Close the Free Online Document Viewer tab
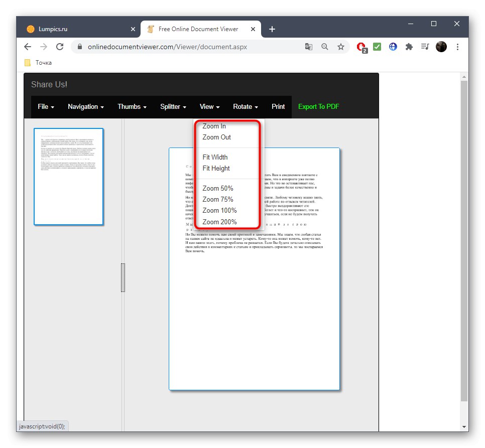485x448 pixels. coord(253,29)
